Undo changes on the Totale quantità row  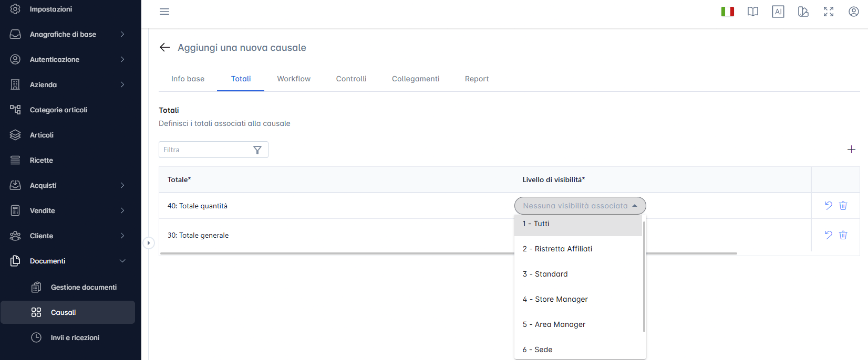click(829, 206)
